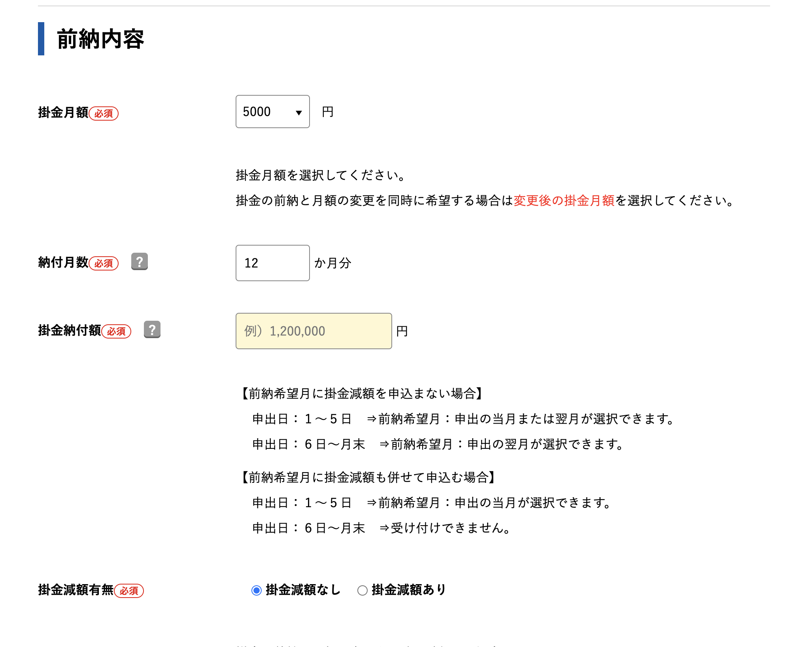Click the 掛金減額なし label text

pos(303,590)
